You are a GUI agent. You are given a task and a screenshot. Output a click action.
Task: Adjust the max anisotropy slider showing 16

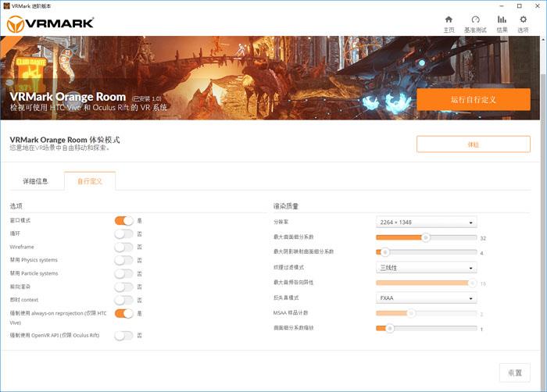pos(427,283)
